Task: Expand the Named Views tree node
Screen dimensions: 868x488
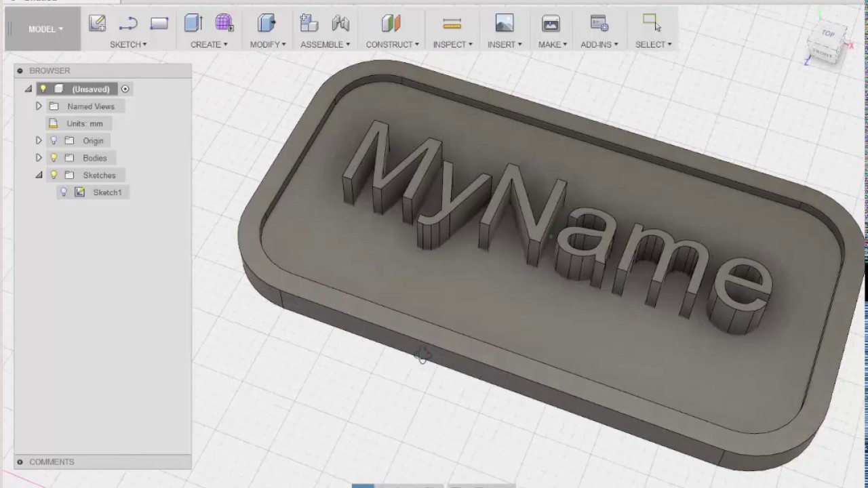Action: [x=39, y=106]
